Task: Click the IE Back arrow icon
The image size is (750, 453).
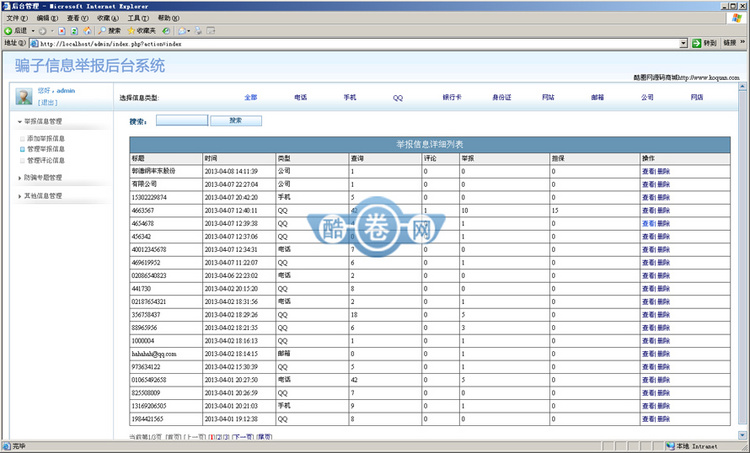Action: click(9, 31)
